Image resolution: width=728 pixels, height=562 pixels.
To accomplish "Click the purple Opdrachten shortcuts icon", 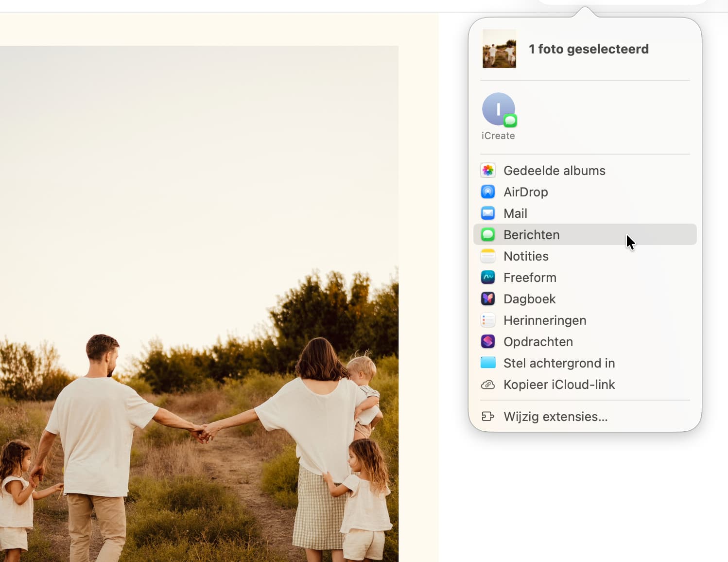I will tap(488, 342).
